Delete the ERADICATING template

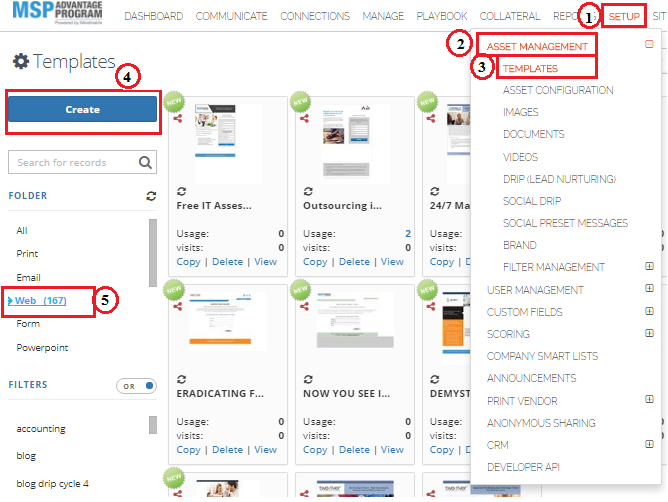227,450
